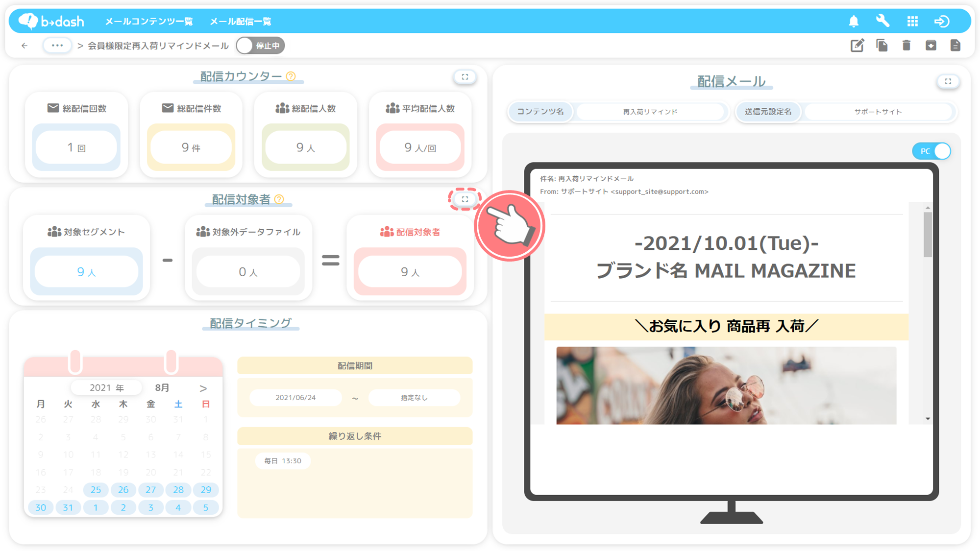
Task: Click the b→dash logo
Action: (x=51, y=21)
